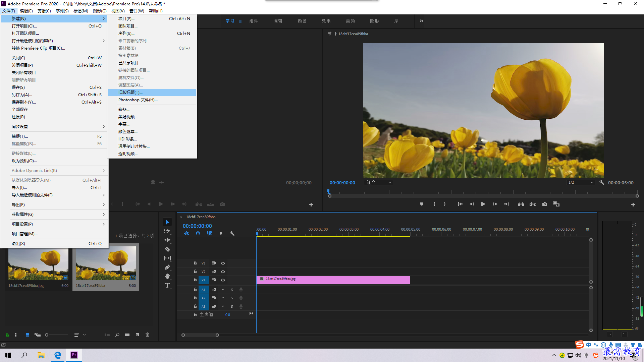Viewport: 644px width, 362px height.
Task: Switch to the 图形 workspace
Action: pos(374,21)
